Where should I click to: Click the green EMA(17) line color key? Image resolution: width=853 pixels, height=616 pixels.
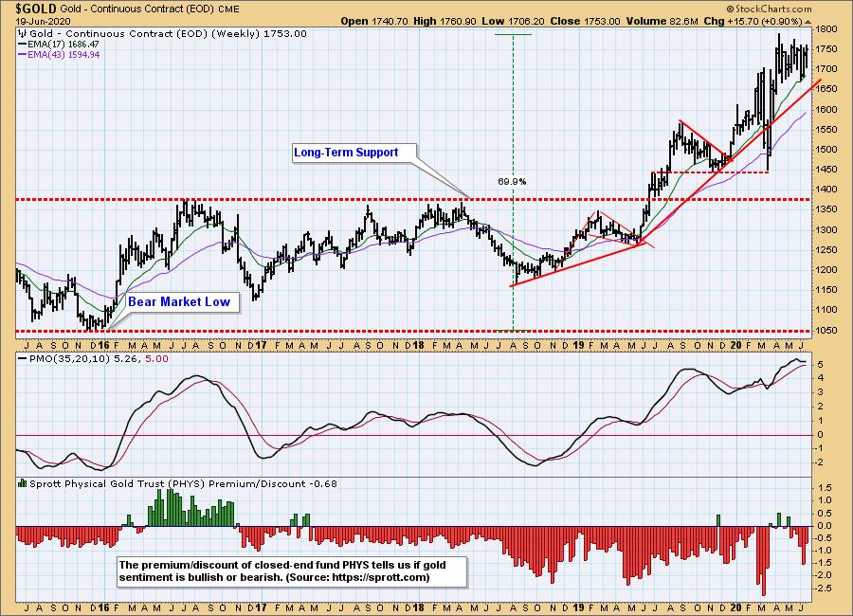click(22, 45)
